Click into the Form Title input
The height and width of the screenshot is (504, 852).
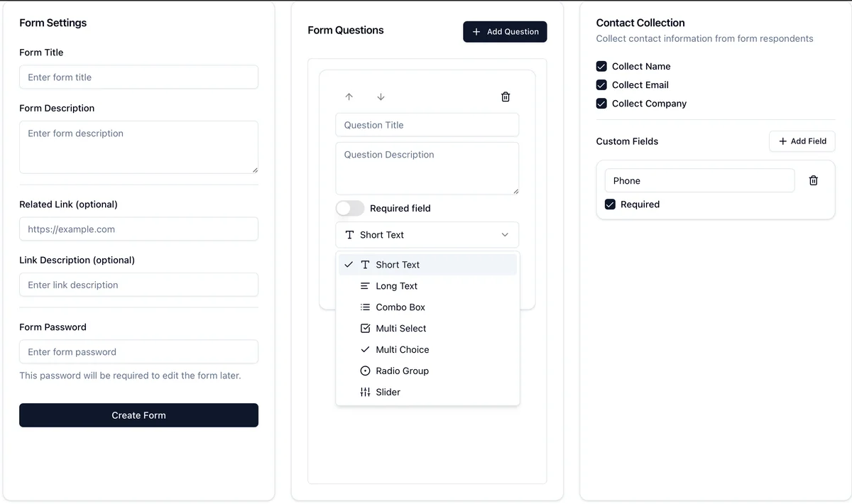click(138, 77)
